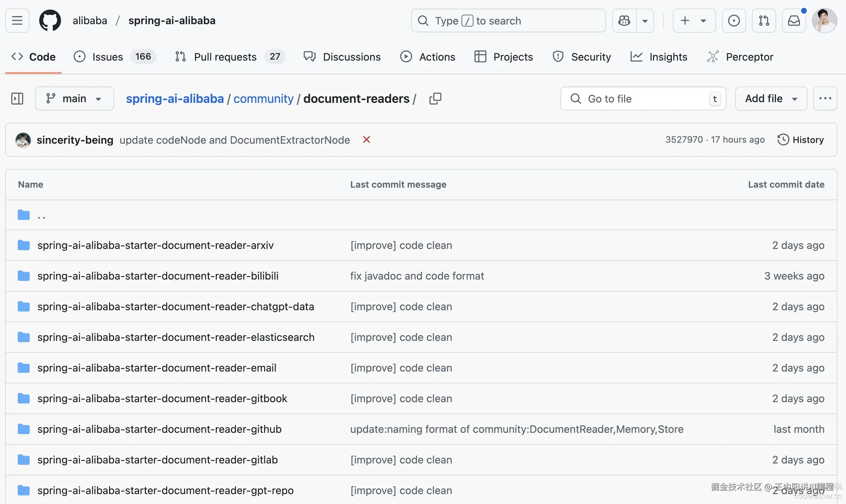Copy the document-readers path to clipboard
This screenshot has width=846, height=504.
[x=435, y=98]
